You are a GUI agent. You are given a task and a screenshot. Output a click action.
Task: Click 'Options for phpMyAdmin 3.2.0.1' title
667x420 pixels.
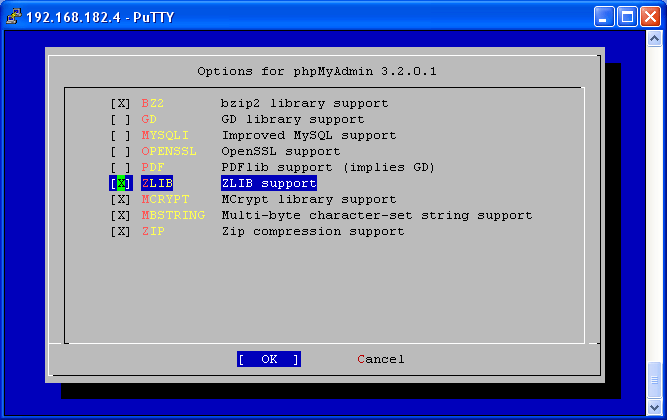pos(317,71)
